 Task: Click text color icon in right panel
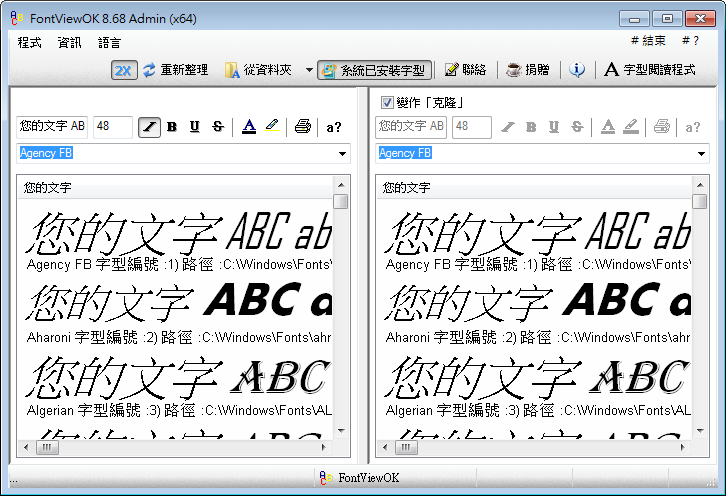(608, 126)
